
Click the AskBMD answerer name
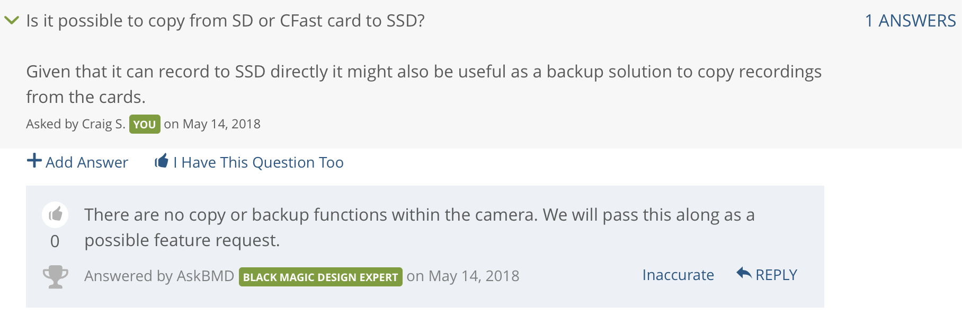pos(205,276)
